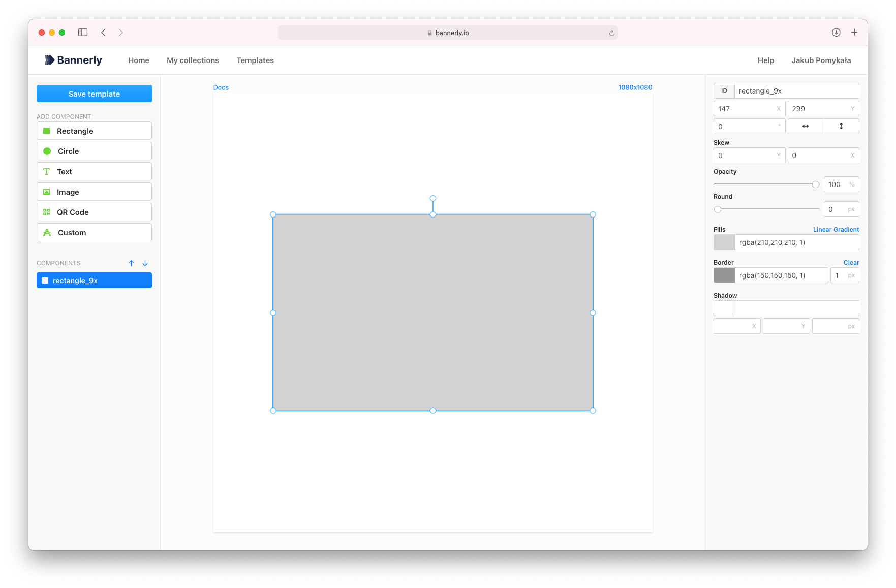Add an Image component
The width and height of the screenshot is (896, 588).
click(x=94, y=192)
